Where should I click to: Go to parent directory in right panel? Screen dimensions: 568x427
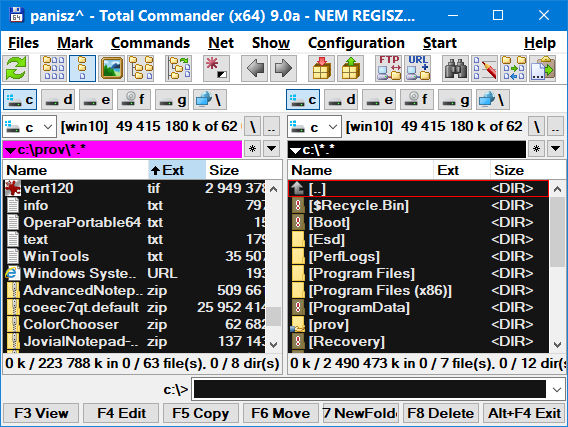tap(555, 127)
